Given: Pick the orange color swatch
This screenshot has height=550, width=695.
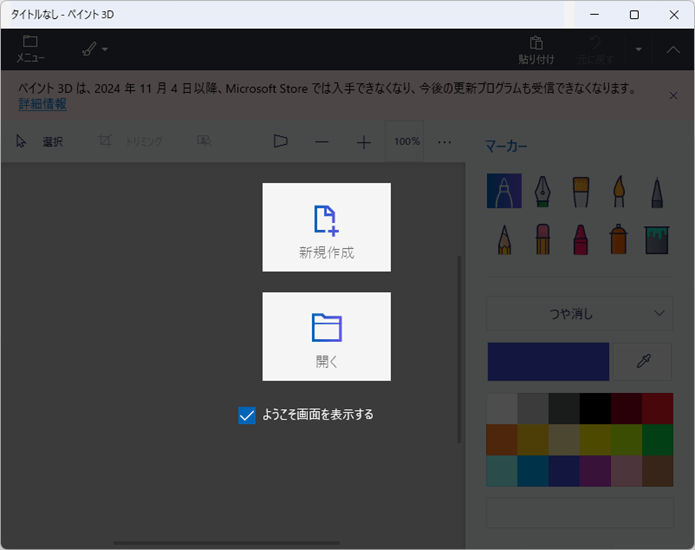Looking at the screenshot, I should coord(502,440).
